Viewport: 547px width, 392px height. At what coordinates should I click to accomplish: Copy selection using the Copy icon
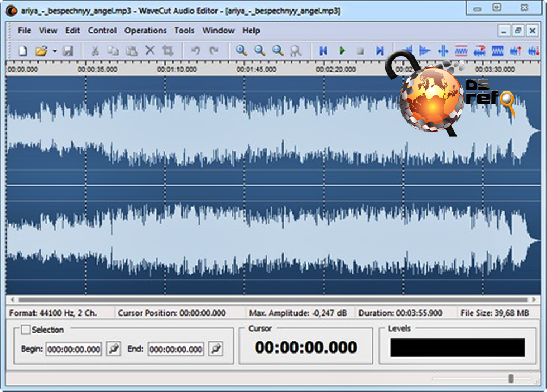click(x=113, y=51)
